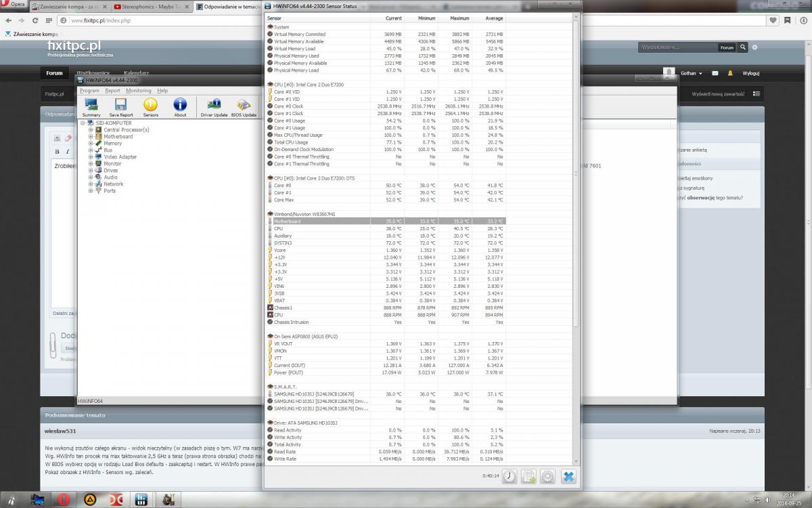Select the Power (POUT) sensor row

coord(386,372)
